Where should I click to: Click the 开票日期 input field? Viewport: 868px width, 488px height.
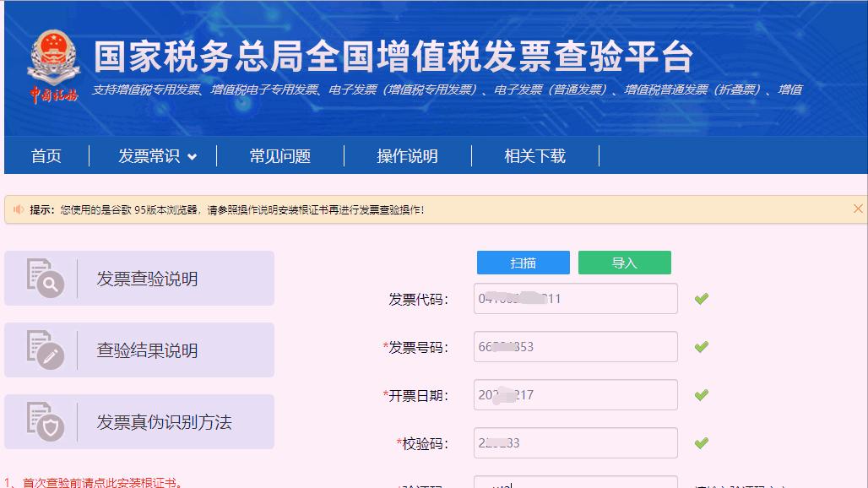[x=574, y=394]
